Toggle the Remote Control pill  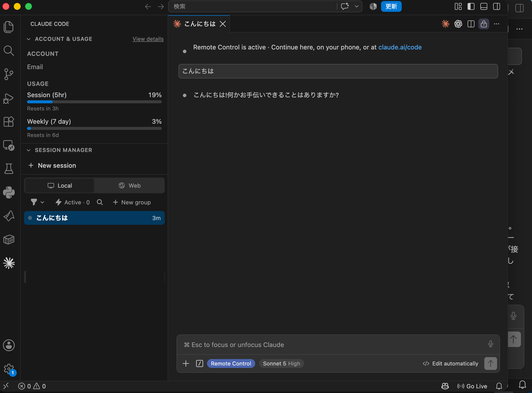coord(231,363)
